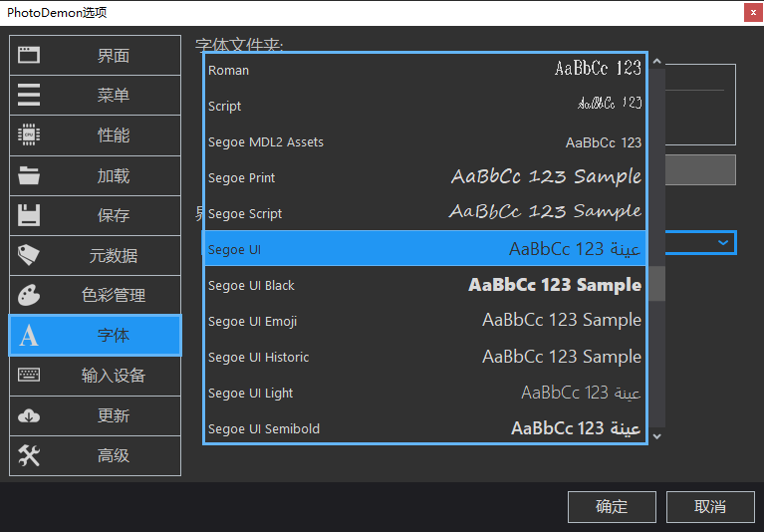This screenshot has height=532, width=764.
Task: Select Segoe UI Black from font list
Action: pos(424,286)
